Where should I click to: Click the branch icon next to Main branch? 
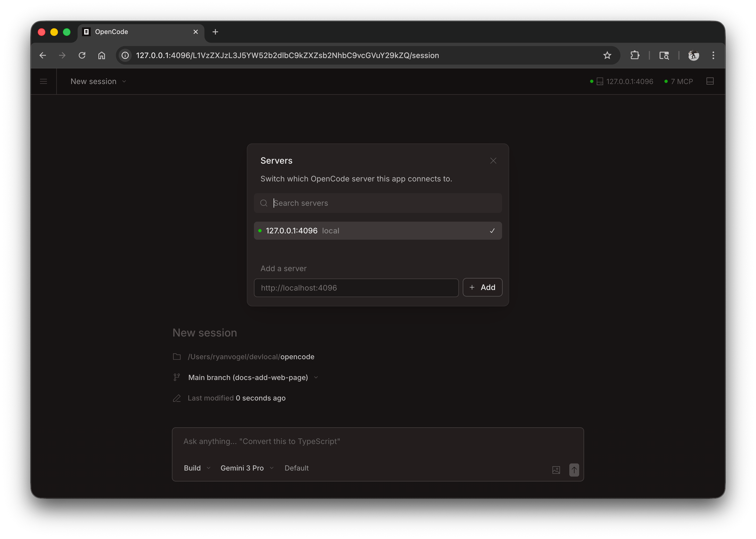pyautogui.click(x=177, y=377)
